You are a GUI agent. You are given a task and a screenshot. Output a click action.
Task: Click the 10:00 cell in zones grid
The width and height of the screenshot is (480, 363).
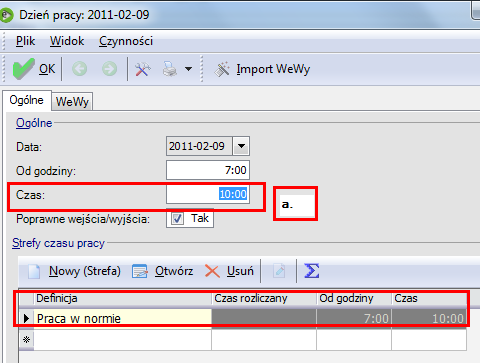point(429,318)
